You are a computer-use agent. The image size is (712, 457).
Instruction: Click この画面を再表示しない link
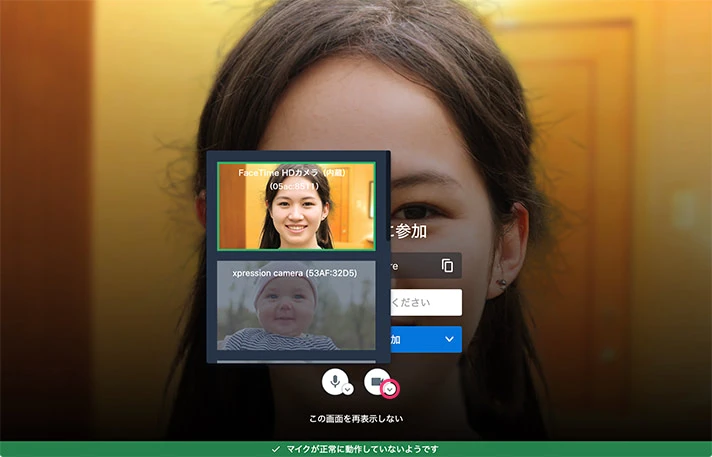[x=356, y=418]
